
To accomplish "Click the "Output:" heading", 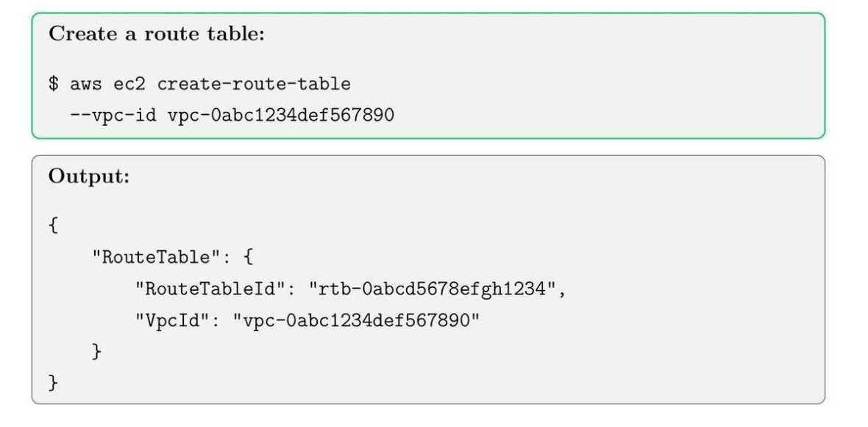I will click(x=89, y=179).
